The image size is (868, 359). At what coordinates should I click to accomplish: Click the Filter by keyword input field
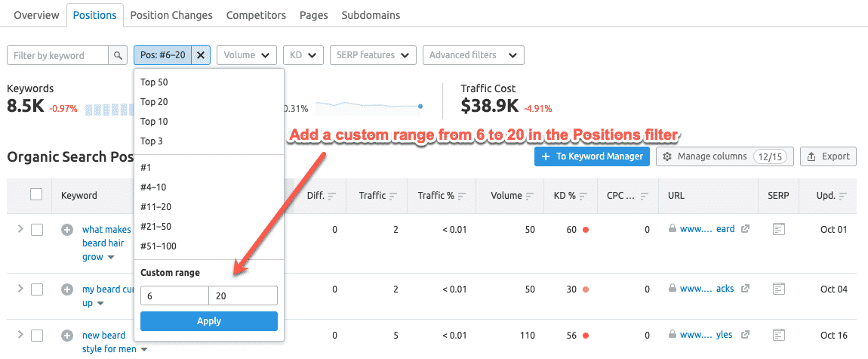coord(58,55)
